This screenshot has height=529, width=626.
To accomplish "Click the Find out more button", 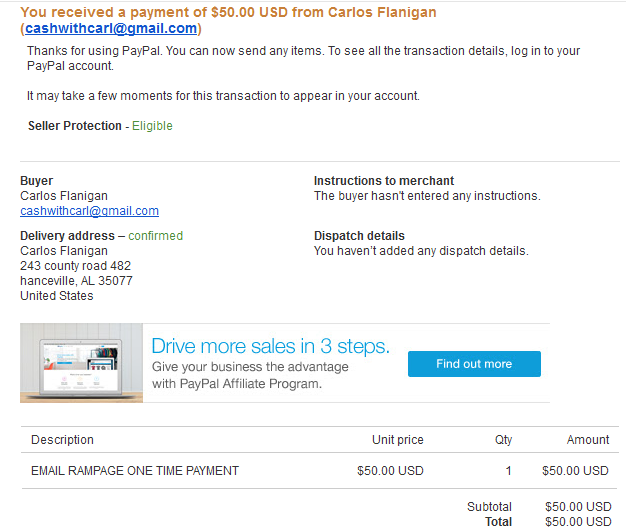I will click(474, 364).
